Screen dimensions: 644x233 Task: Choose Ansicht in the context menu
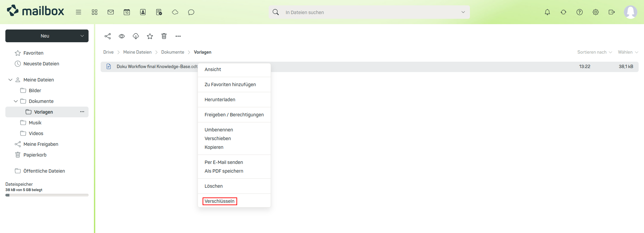coord(234,69)
